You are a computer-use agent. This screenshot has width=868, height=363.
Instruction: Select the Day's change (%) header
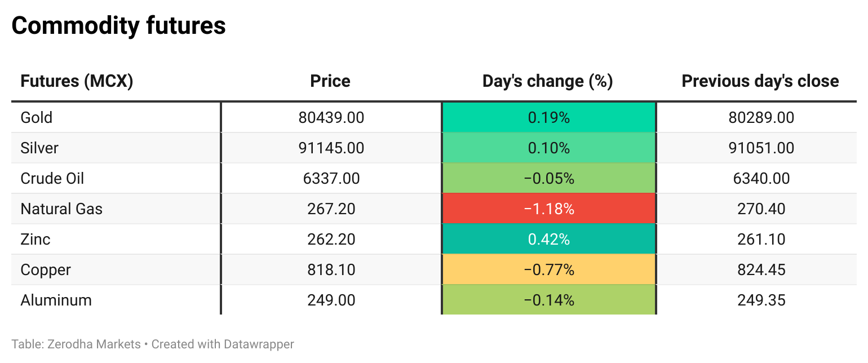(547, 81)
